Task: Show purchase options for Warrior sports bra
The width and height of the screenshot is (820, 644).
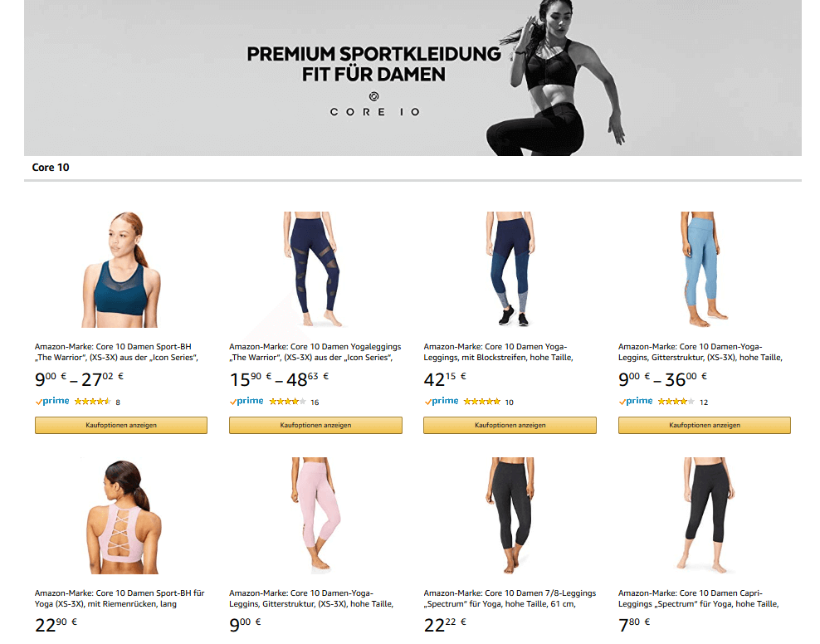Action: click(121, 425)
